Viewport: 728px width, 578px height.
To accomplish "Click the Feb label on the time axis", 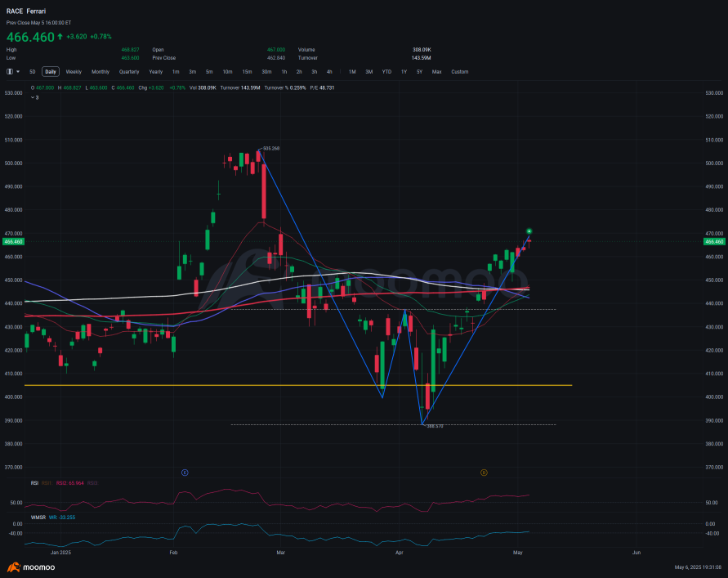I will (x=174, y=553).
